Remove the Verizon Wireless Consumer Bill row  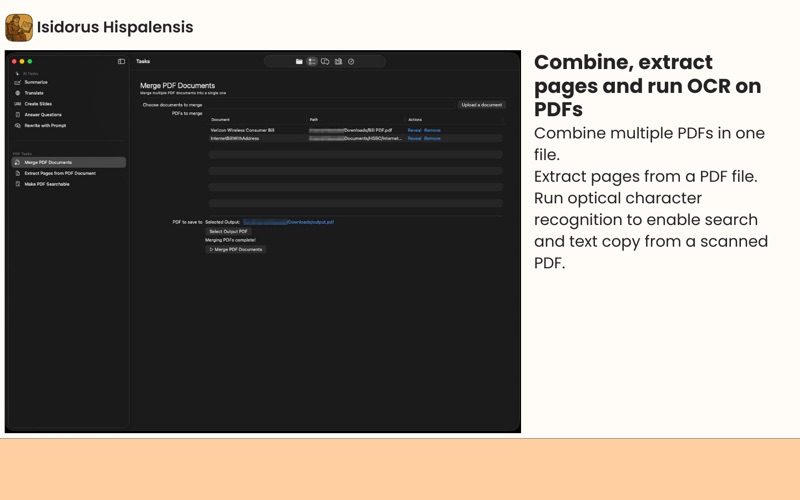[x=432, y=131]
